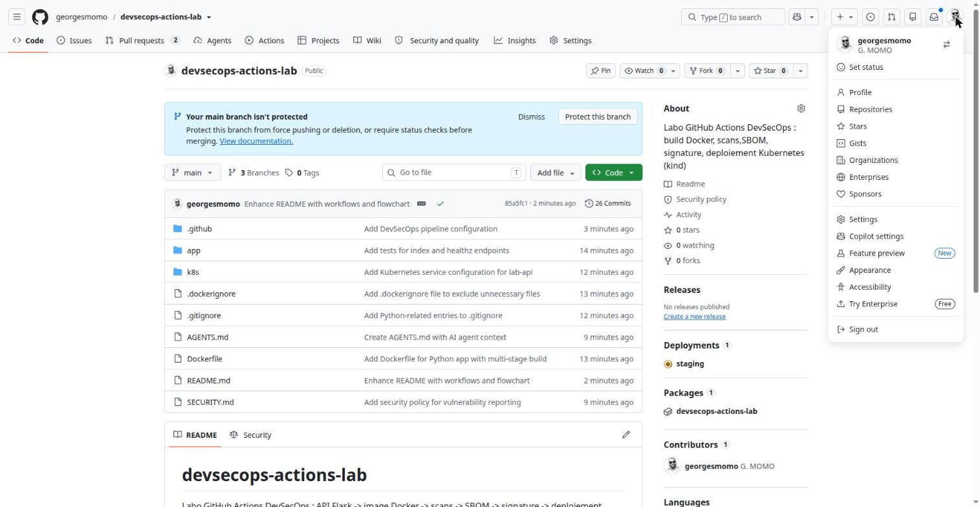Viewport: 980px width, 507px height.
Task: Open the notifications inbox icon
Action: (x=934, y=17)
